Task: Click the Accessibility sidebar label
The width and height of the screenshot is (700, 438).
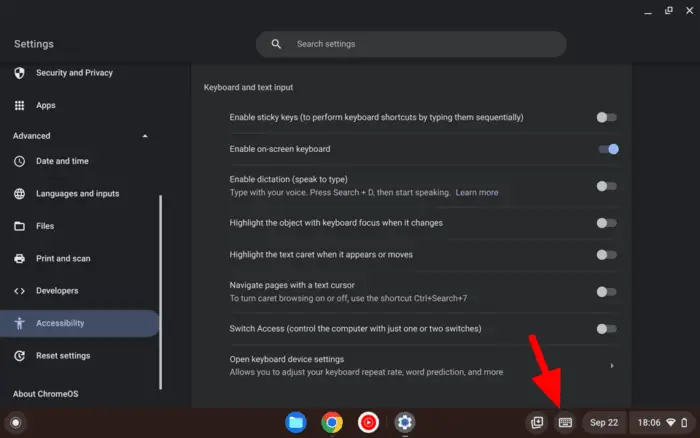Action: [60, 323]
